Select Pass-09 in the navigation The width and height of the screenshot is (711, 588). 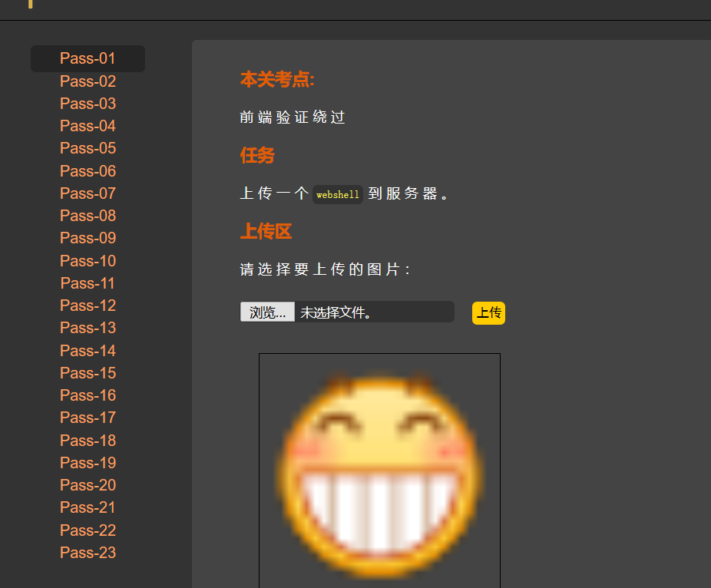pyautogui.click(x=88, y=238)
